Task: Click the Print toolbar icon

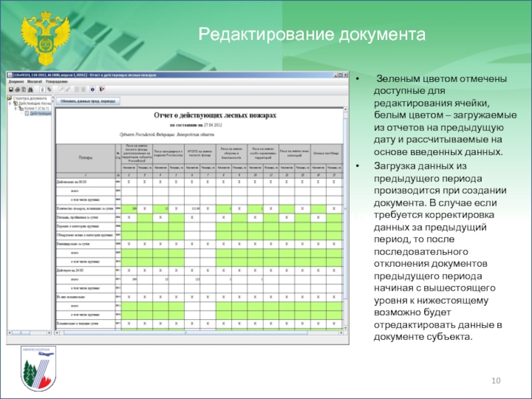Action: [18, 88]
